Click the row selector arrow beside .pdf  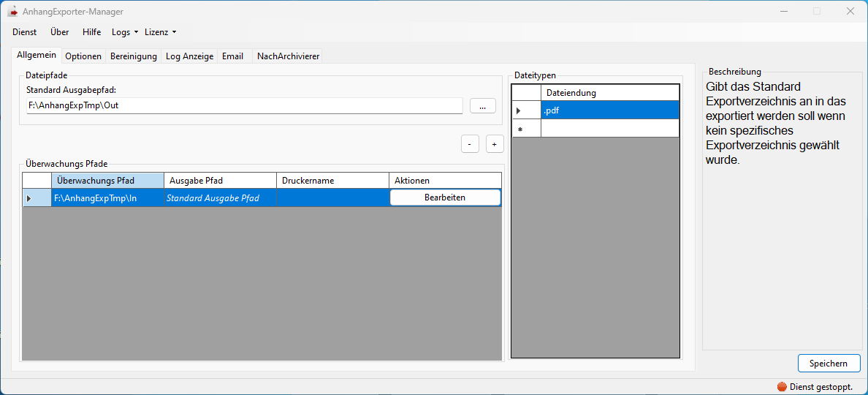point(527,110)
